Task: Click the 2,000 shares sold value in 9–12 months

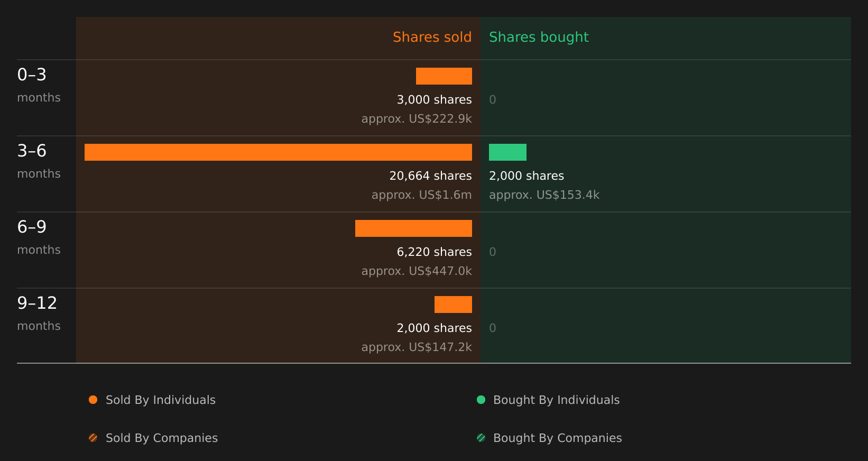Action: 434,328
